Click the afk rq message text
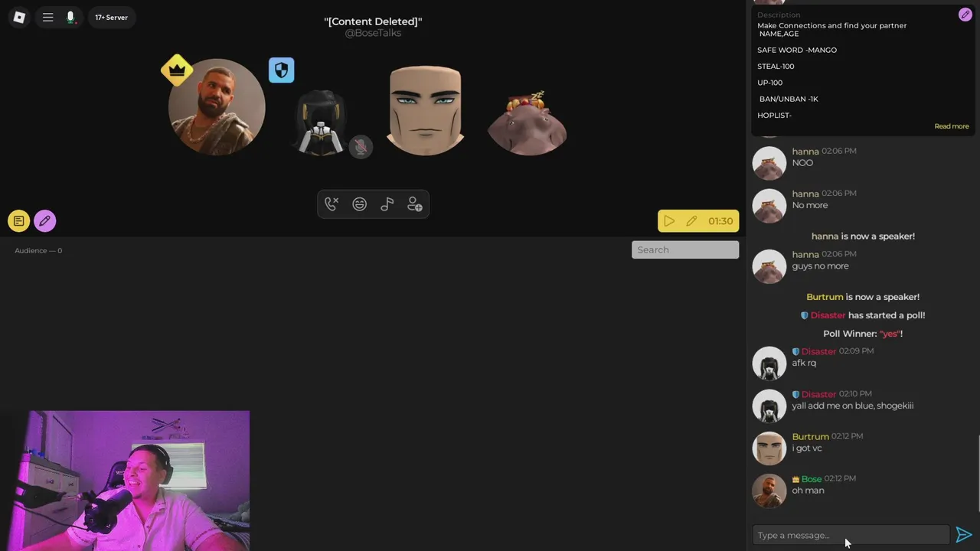 [804, 363]
